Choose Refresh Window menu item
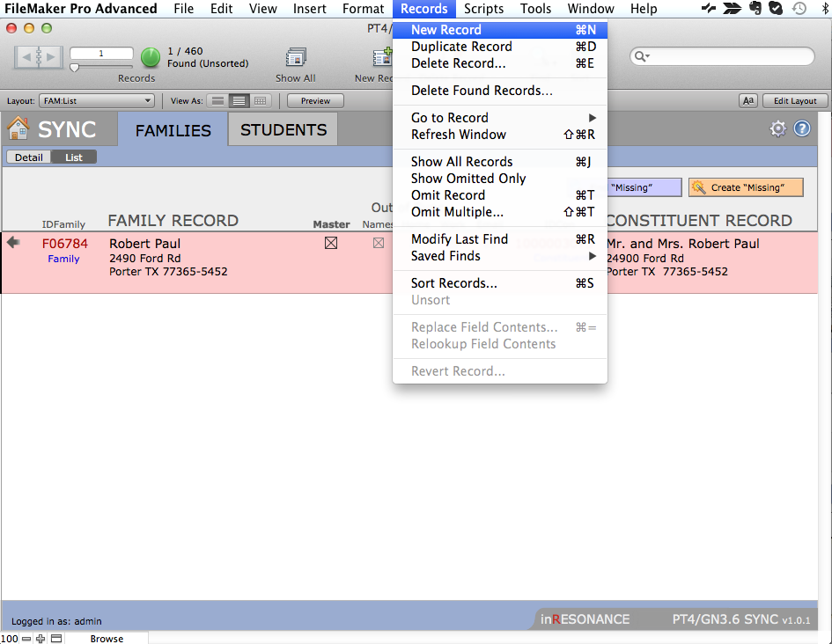 tap(500, 135)
